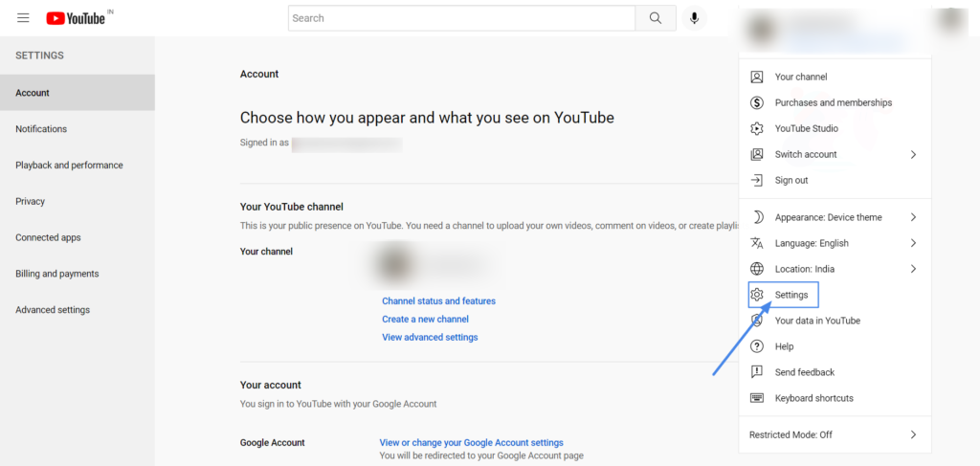The image size is (980, 466).
Task: Click the Keyboard shortcuts icon
Action: click(x=757, y=398)
